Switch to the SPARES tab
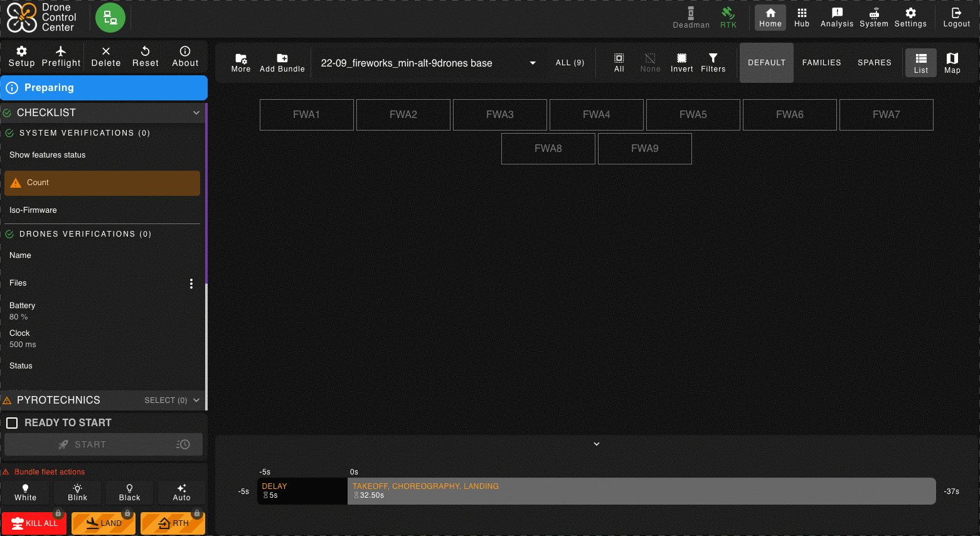This screenshot has width=980, height=536. coord(874,63)
